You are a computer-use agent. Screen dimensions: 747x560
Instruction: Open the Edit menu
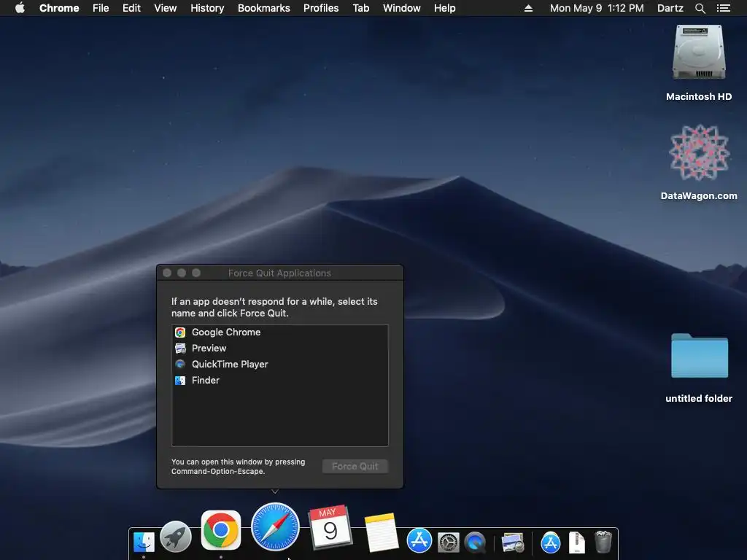point(131,8)
